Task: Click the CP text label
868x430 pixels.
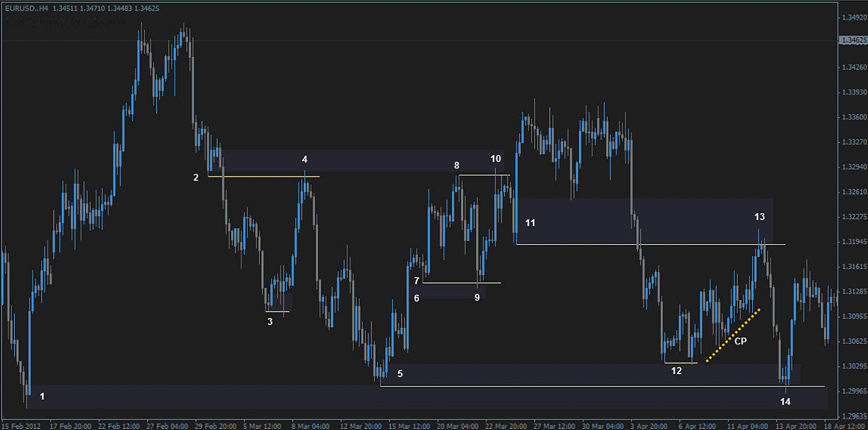Action: point(740,341)
